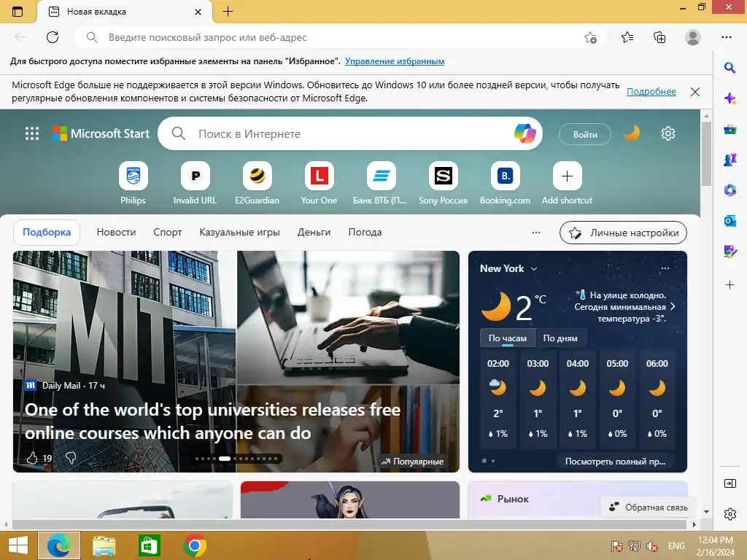
Task: Select the Казуальные игры tab
Action: pyautogui.click(x=239, y=233)
